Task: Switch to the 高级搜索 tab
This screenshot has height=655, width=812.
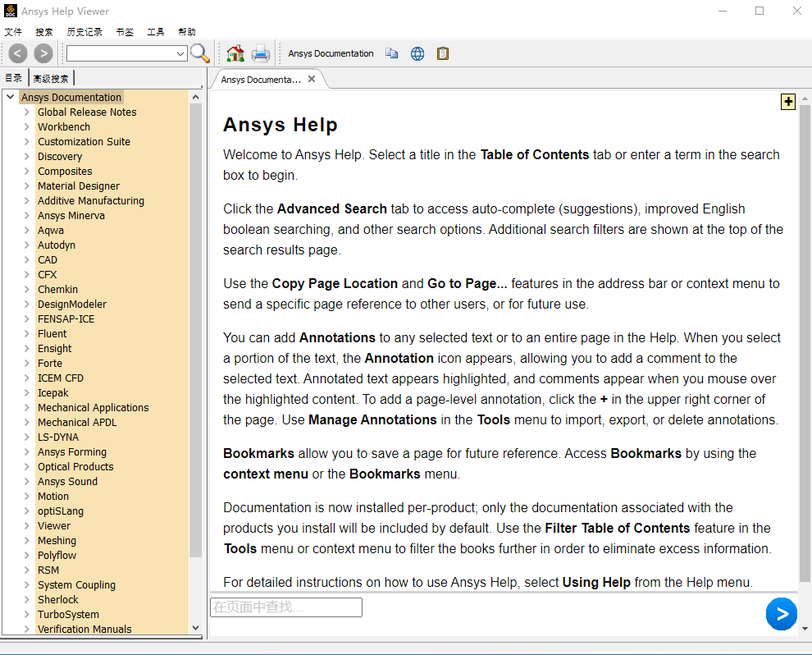Action: 51,79
